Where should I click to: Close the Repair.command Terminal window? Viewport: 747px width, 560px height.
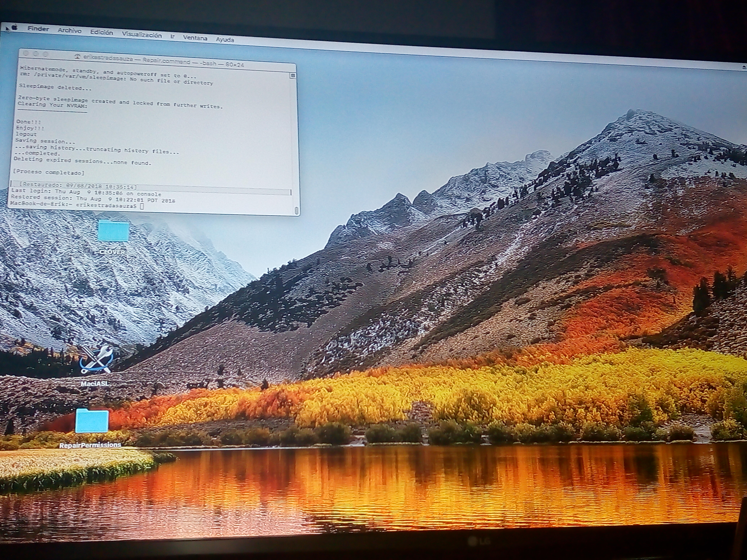point(26,53)
